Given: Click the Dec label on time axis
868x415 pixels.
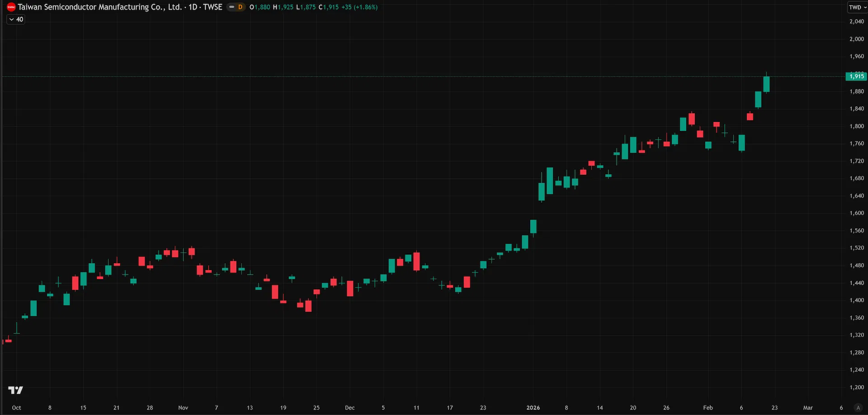Looking at the screenshot, I should tap(350, 408).
